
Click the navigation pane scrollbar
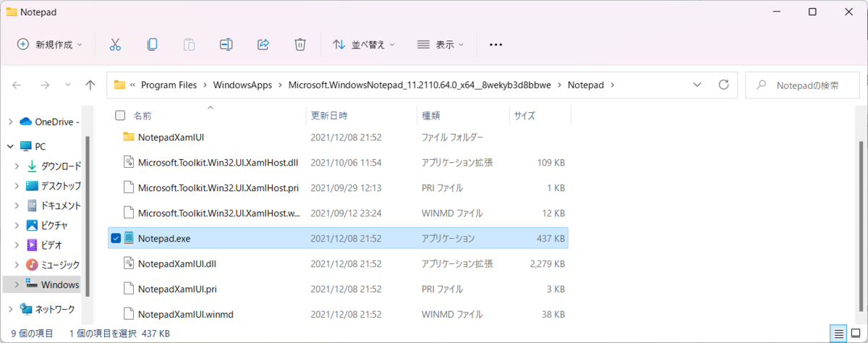(x=88, y=217)
